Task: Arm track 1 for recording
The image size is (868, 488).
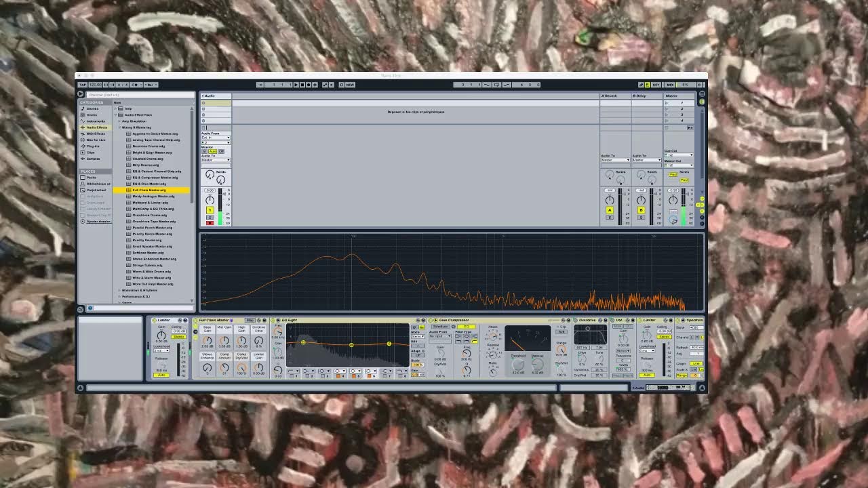Action: point(210,222)
